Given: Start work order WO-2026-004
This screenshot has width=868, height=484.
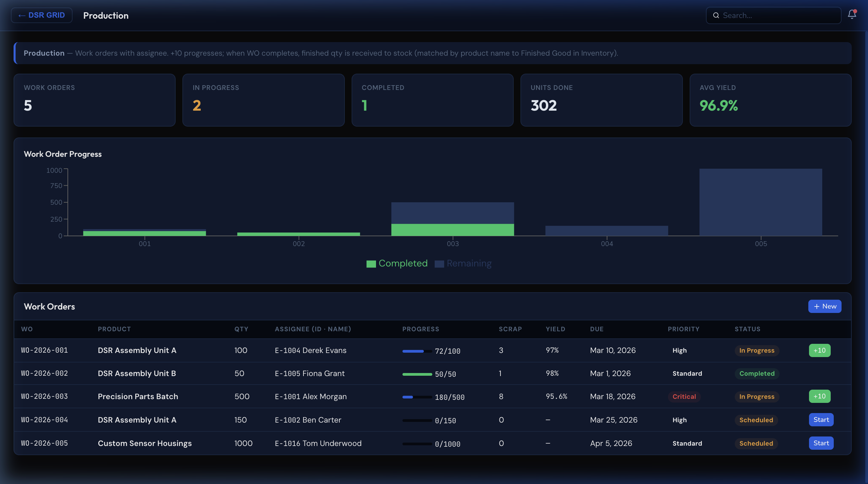Looking at the screenshot, I should tap(821, 420).
